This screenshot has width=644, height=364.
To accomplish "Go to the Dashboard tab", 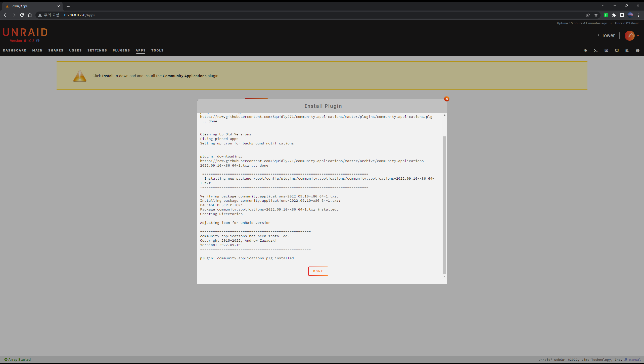I will click(x=15, y=50).
